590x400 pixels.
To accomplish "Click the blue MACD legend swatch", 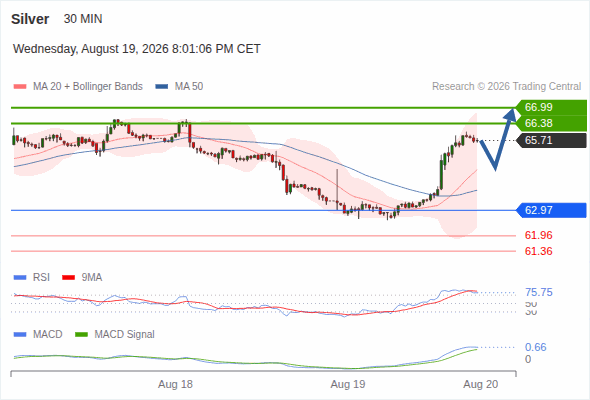I will (20, 335).
